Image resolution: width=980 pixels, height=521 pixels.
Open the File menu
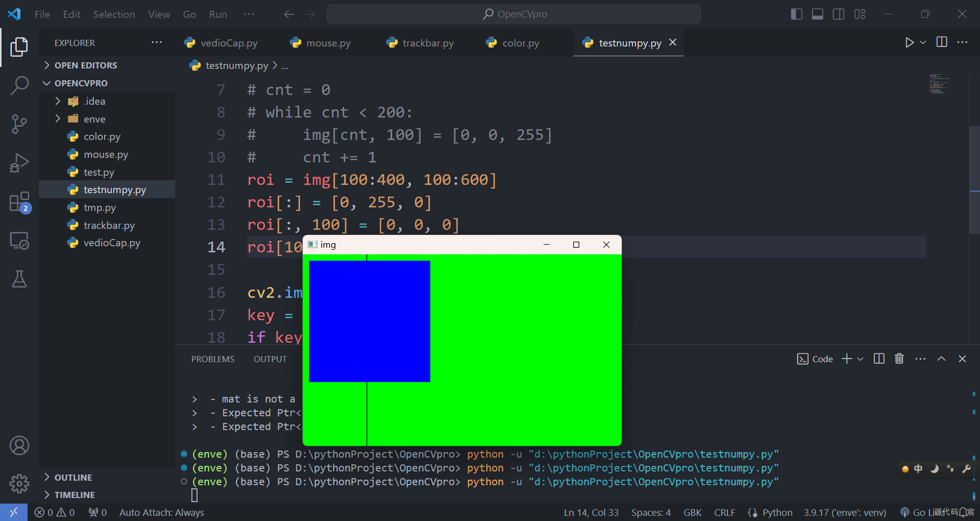pos(42,14)
